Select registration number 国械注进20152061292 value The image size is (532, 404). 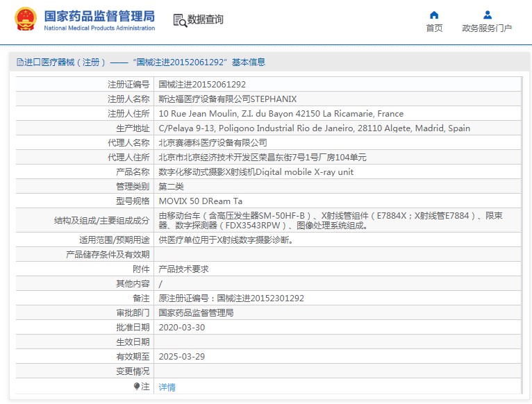[202, 85]
